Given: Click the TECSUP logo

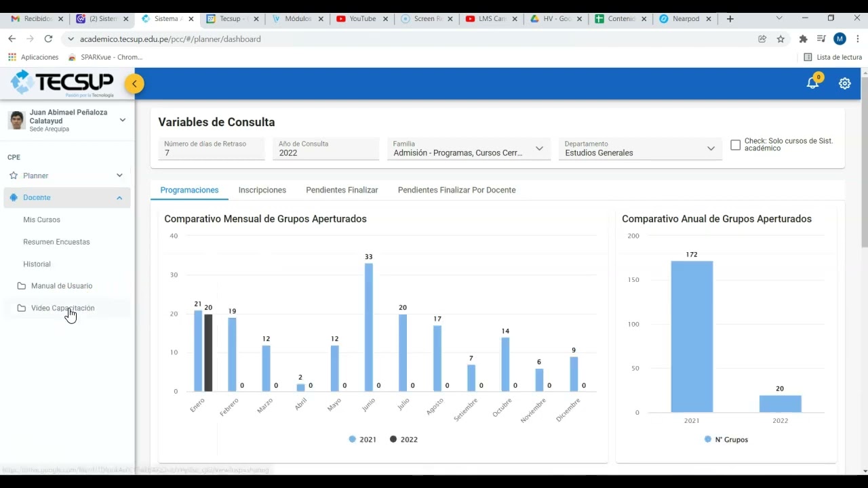Looking at the screenshot, I should (62, 83).
